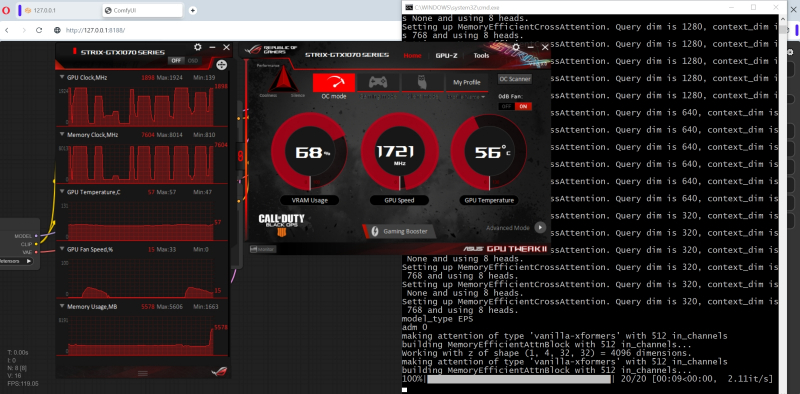800x394 pixels.
Task: Click the MODEL output on ComfyUI node
Action: click(x=36, y=236)
